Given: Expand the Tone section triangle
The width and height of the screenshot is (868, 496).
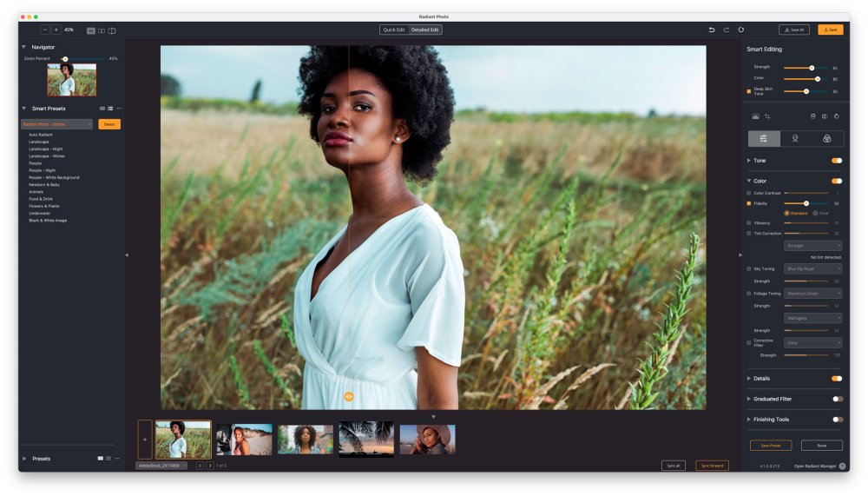Looking at the screenshot, I should click(749, 161).
